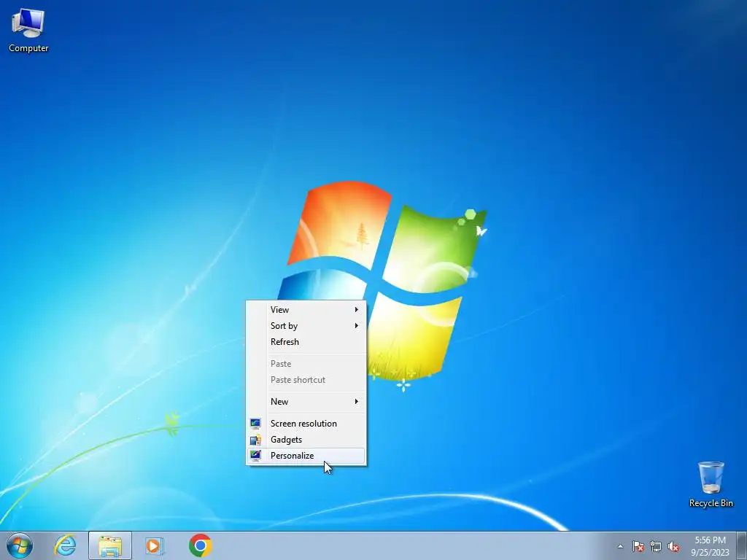Open Screen resolution settings

click(x=306, y=424)
